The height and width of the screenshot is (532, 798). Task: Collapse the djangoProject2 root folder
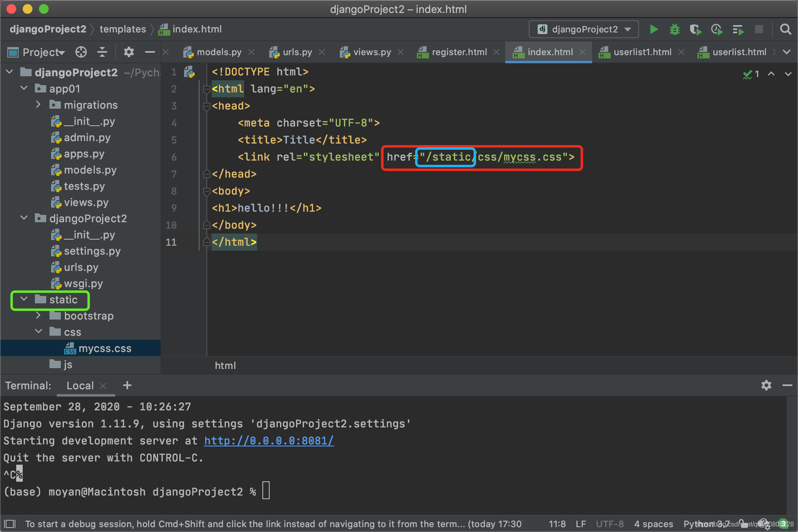click(x=10, y=72)
